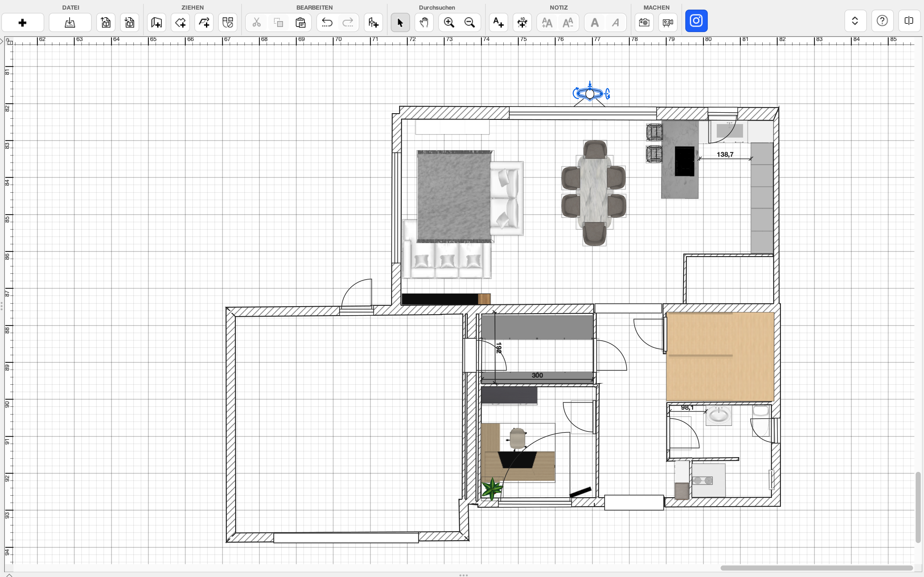Viewport: 924px width, 577px height.
Task: Expand the bottom-left chevron panel handle
Action: (x=9, y=574)
